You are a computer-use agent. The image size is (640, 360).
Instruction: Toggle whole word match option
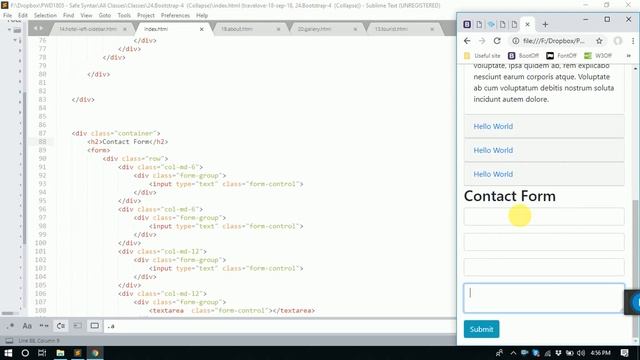pyautogui.click(x=44, y=326)
